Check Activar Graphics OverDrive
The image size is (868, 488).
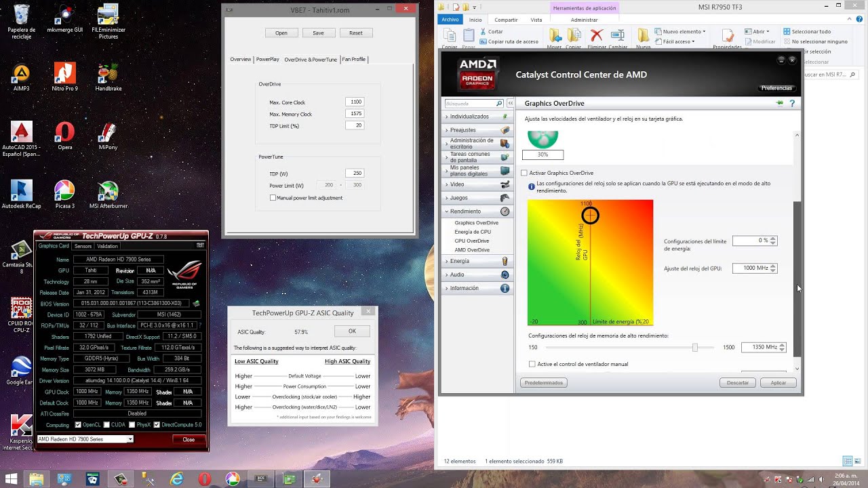524,174
